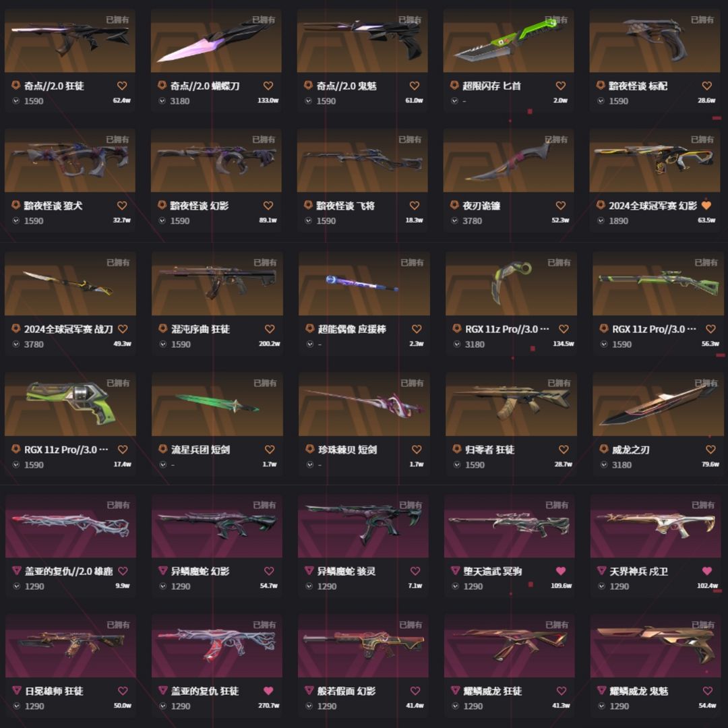Toggle the filled heart on 盖亚的复仇 狂徒

(x=268, y=691)
